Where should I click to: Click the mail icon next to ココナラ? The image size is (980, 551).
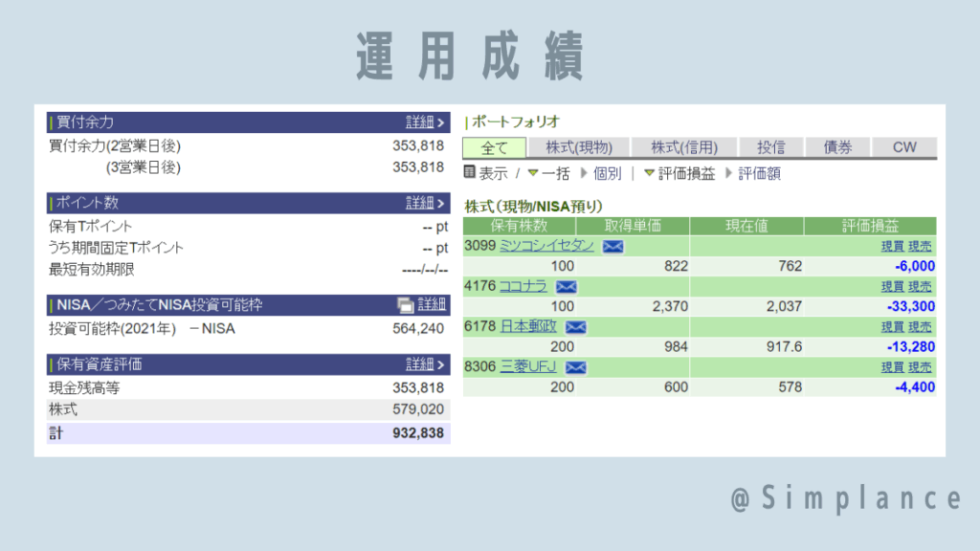coord(567,287)
